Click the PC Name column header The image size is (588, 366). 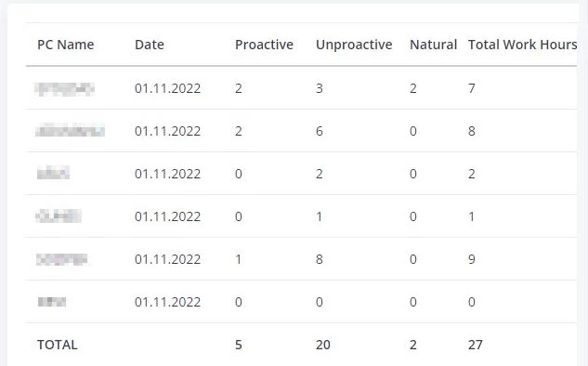point(66,45)
